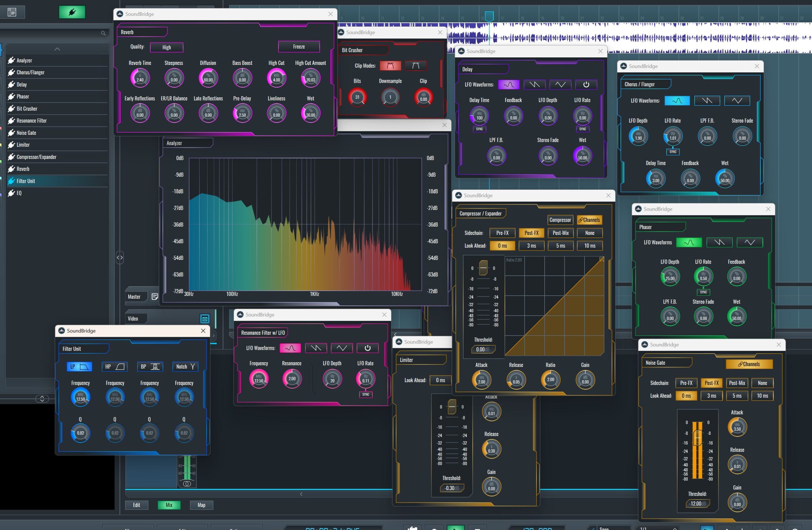Image resolution: width=812 pixels, height=530 pixels.
Task: Select Reverb in the sidebar list
Action: point(57,169)
